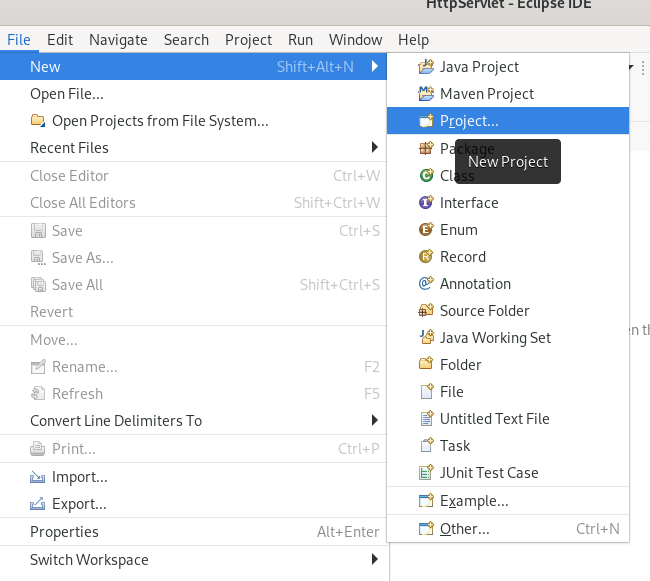Choose Switch Workspace entry

(x=193, y=559)
